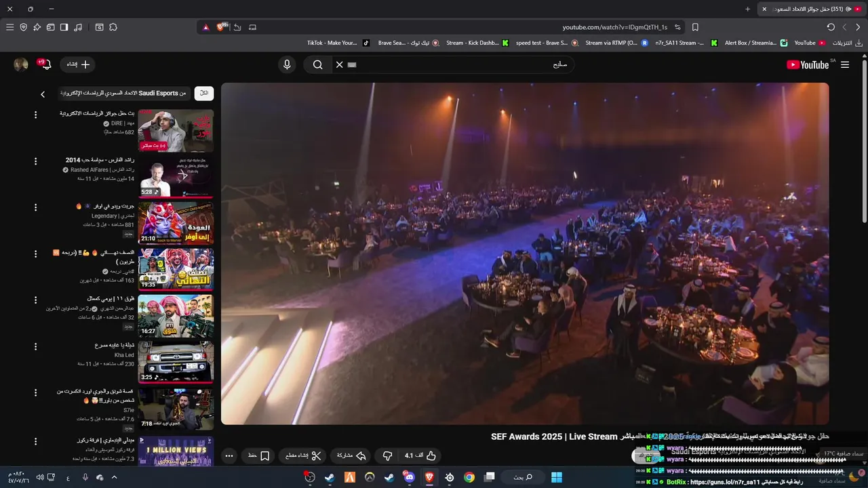
Task: Open options menu for Rashed AlFares video
Action: coord(36,161)
